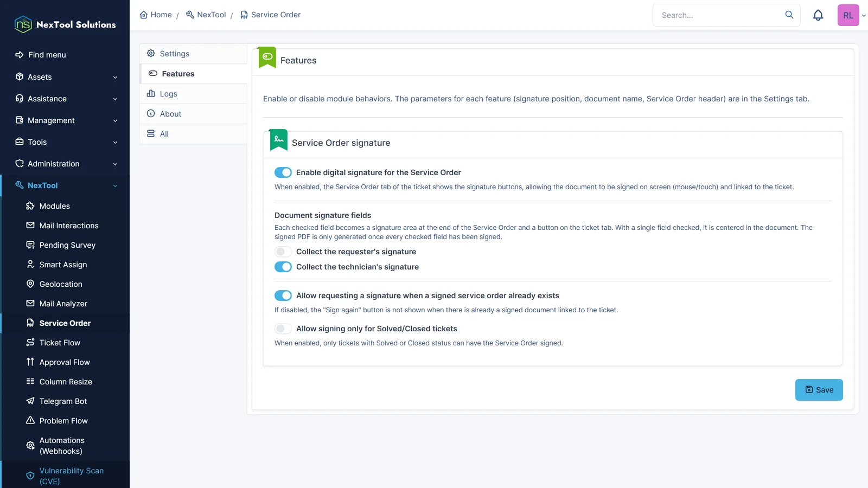This screenshot has width=868, height=488.
Task: Switch to the Logs tab
Action: click(193, 94)
